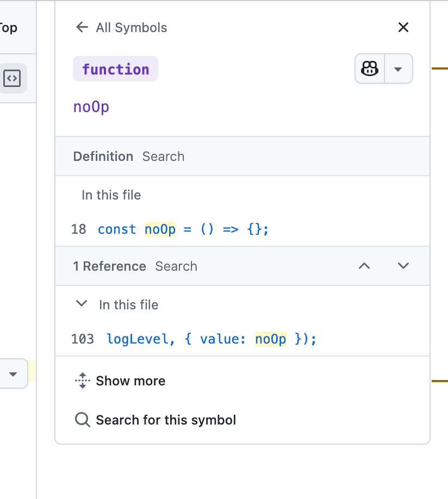Click the noOp symbol name heading

91,107
